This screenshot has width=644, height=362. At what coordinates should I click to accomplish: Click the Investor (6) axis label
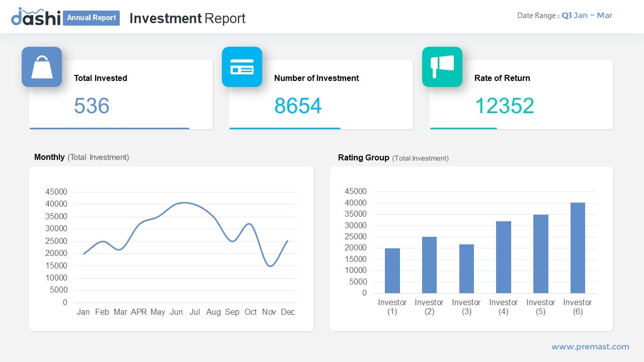(578, 307)
